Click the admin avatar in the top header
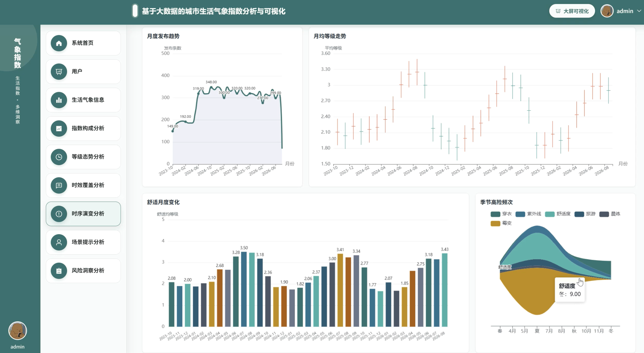The image size is (644, 353). click(x=607, y=11)
